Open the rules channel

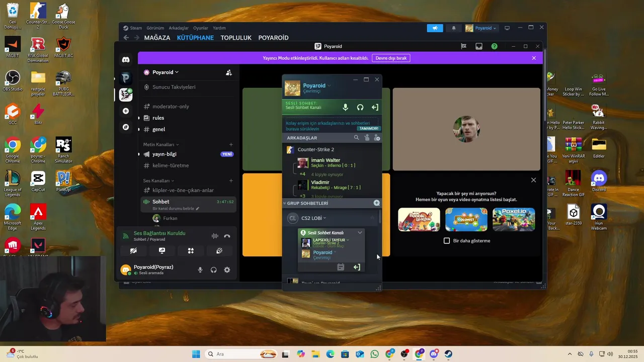pos(158,118)
